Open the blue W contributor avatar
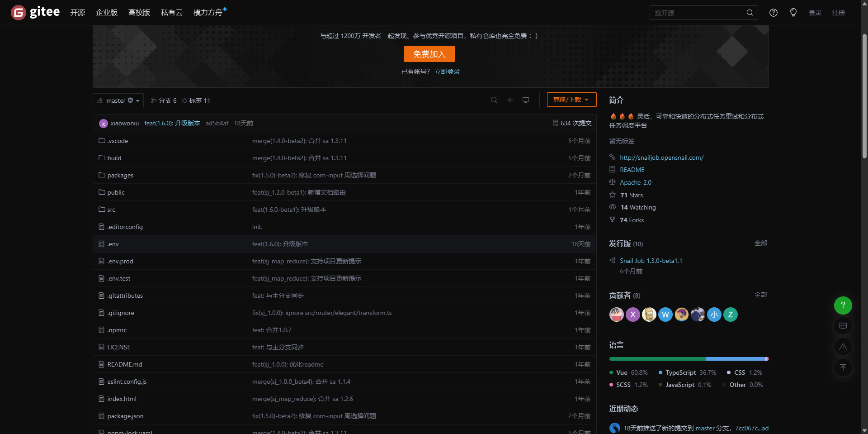Image resolution: width=868 pixels, height=434 pixels. click(665, 315)
